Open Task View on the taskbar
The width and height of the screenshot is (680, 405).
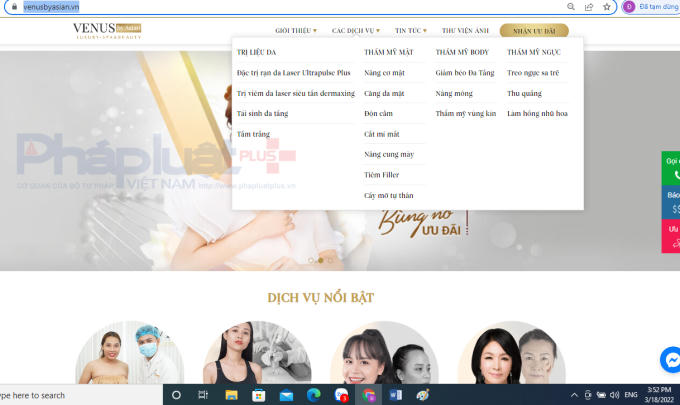click(x=203, y=395)
